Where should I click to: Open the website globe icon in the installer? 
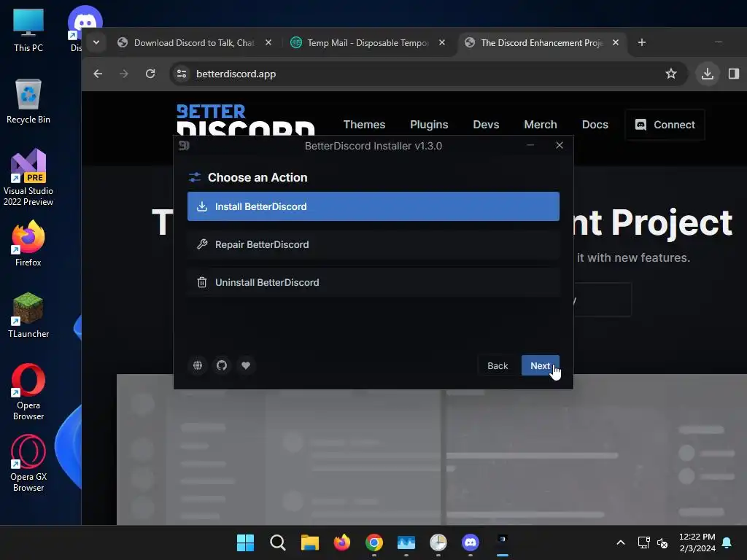(x=198, y=365)
